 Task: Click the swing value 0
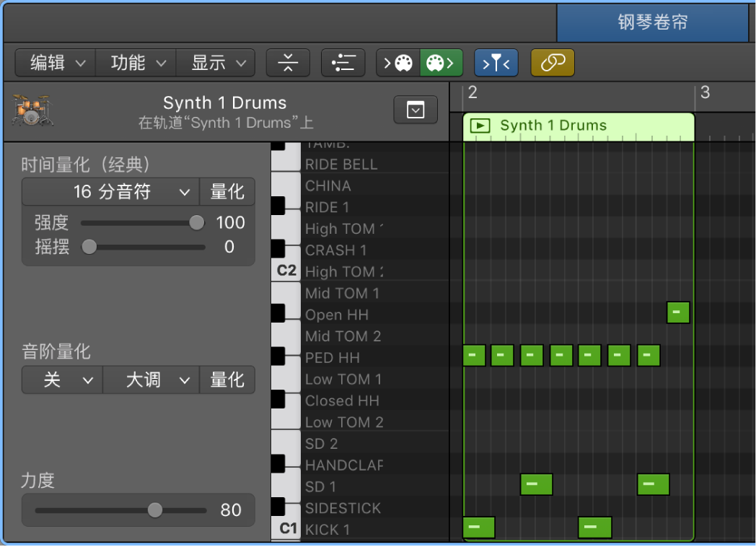[229, 247]
